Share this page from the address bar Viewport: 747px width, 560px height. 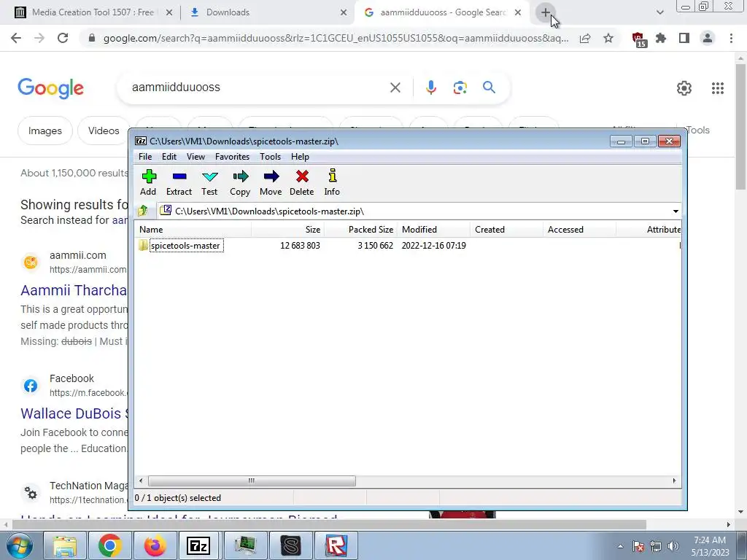pyautogui.click(x=586, y=38)
